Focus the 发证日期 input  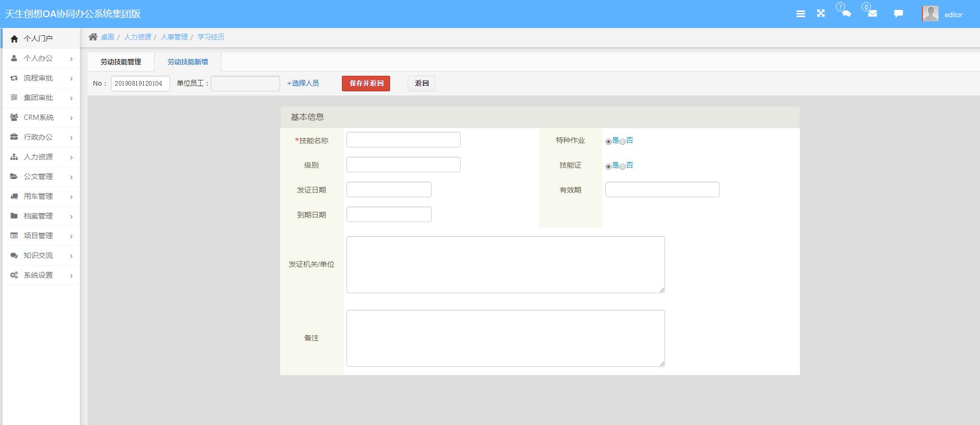coord(389,189)
